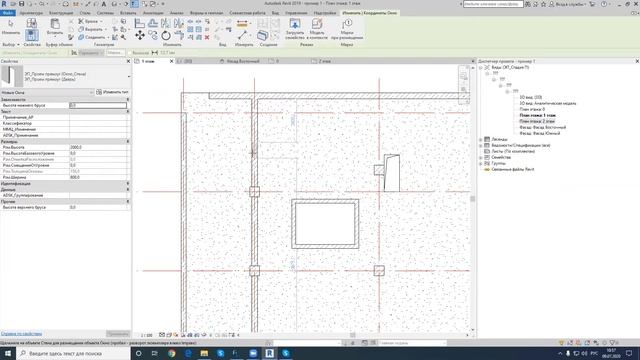Viewport: 640px width, 360px height.
Task: Click the Применить (Apply) button in Properties
Action: pyautogui.click(x=118, y=334)
